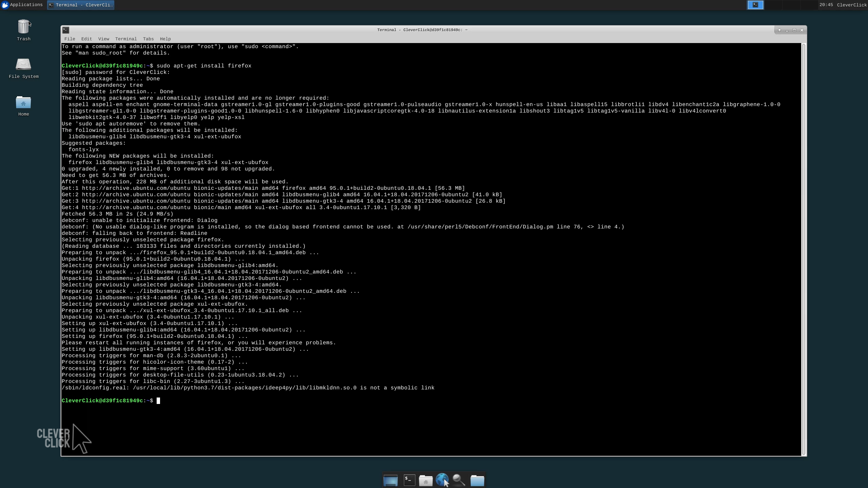
Task: Launch web browser globe icon in dock
Action: tap(442, 480)
